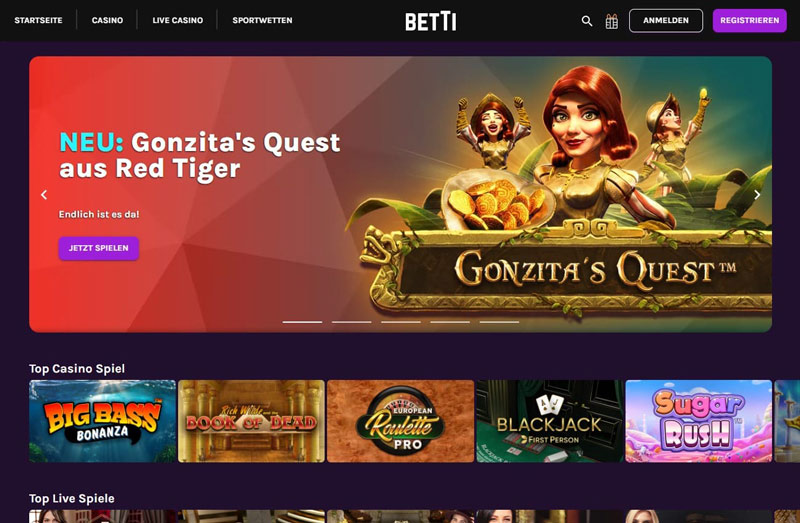Launch Book of Dead game tile
Image resolution: width=800 pixels, height=523 pixels.
252,421
